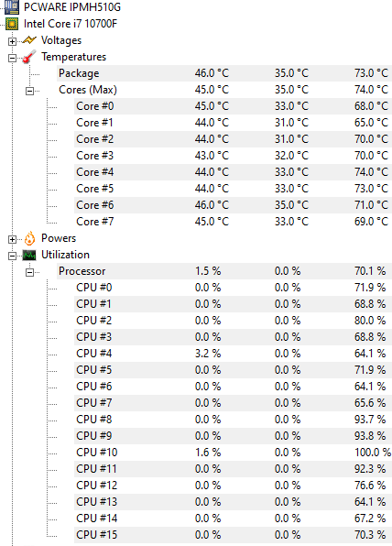Collapse the Temperatures node
The height and width of the screenshot is (546, 392).
coord(12,58)
